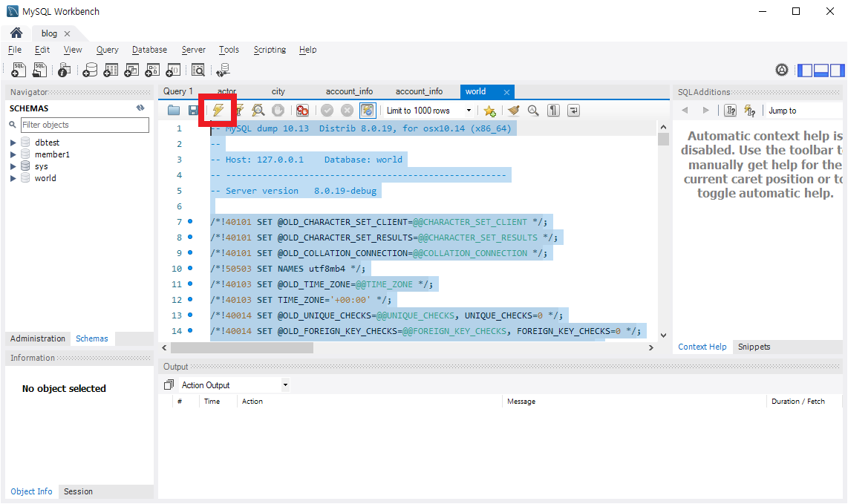
Task: Run EXPLAIN on the current statement
Action: (x=258, y=111)
